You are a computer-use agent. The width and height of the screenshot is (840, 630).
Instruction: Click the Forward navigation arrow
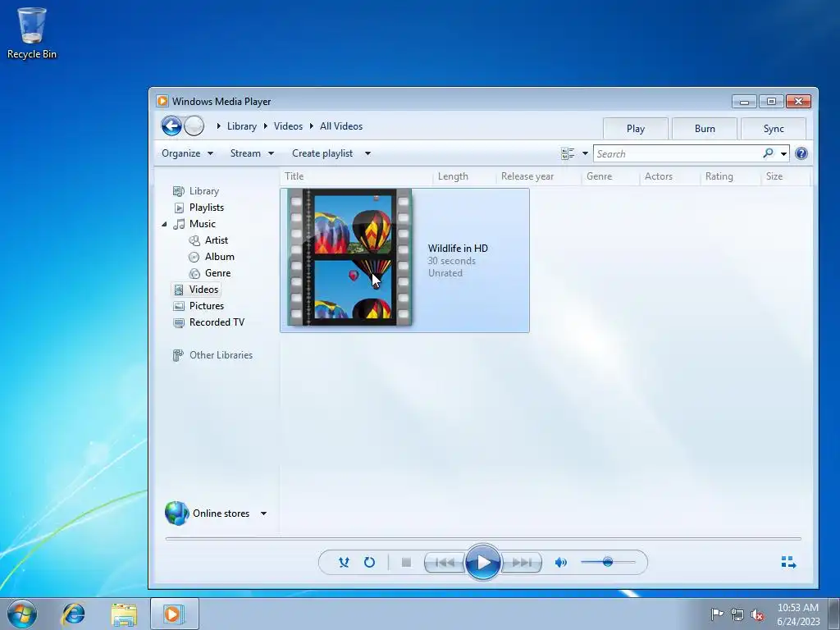[x=194, y=126]
